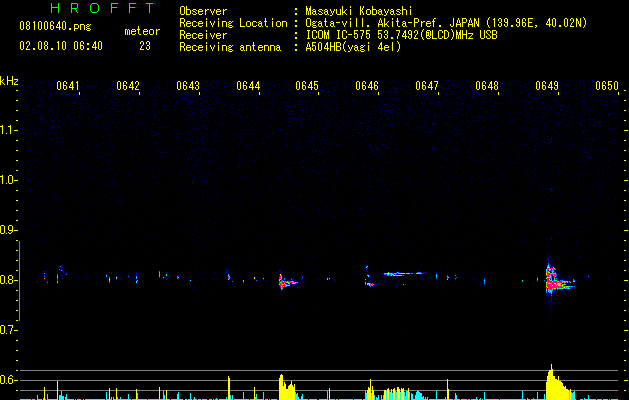Click the HROFFT title text

click(x=103, y=8)
